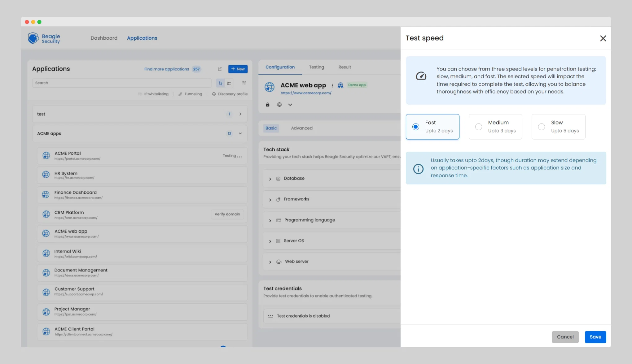Select the Fast speed option
This screenshot has width=632, height=364.
432,127
